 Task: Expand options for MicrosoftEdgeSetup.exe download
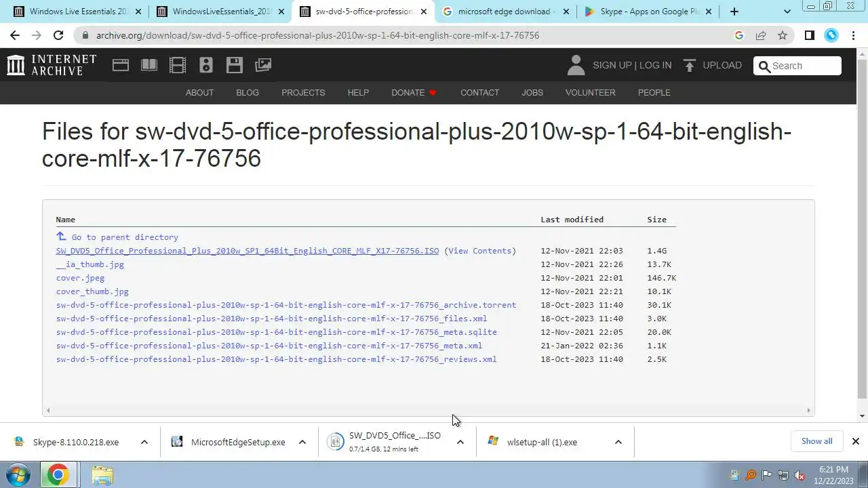302,442
